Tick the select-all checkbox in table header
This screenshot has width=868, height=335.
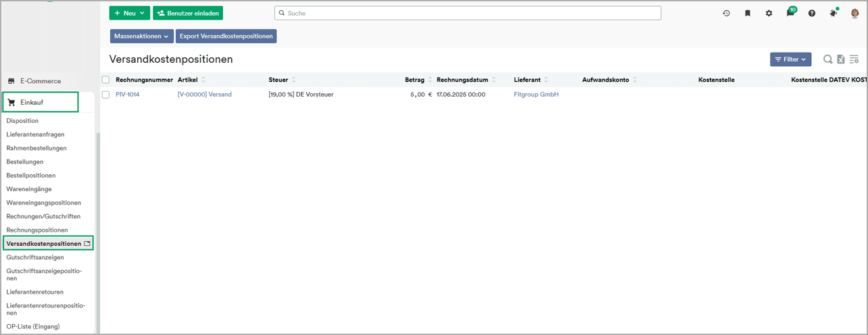pos(105,80)
